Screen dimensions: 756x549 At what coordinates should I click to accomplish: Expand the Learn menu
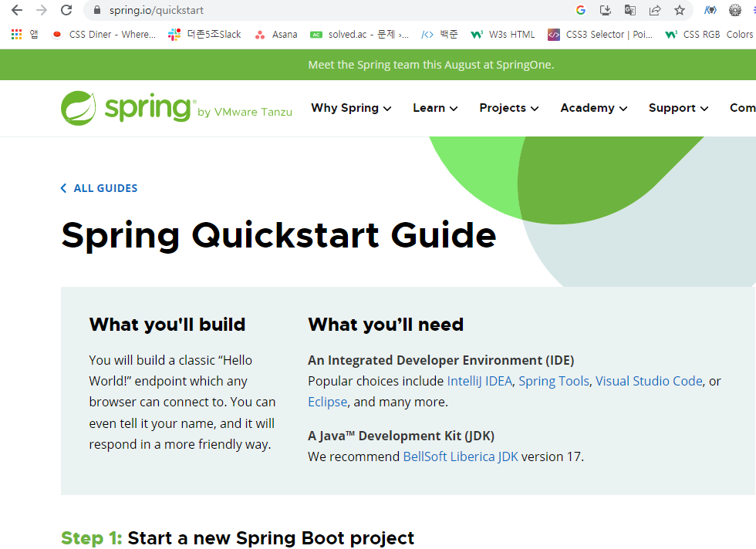point(435,108)
